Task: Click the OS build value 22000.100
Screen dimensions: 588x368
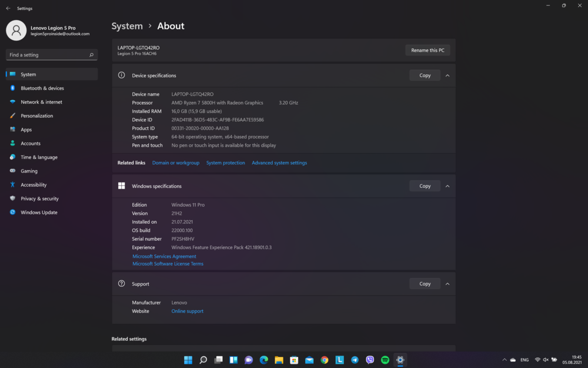Action: [182, 230]
